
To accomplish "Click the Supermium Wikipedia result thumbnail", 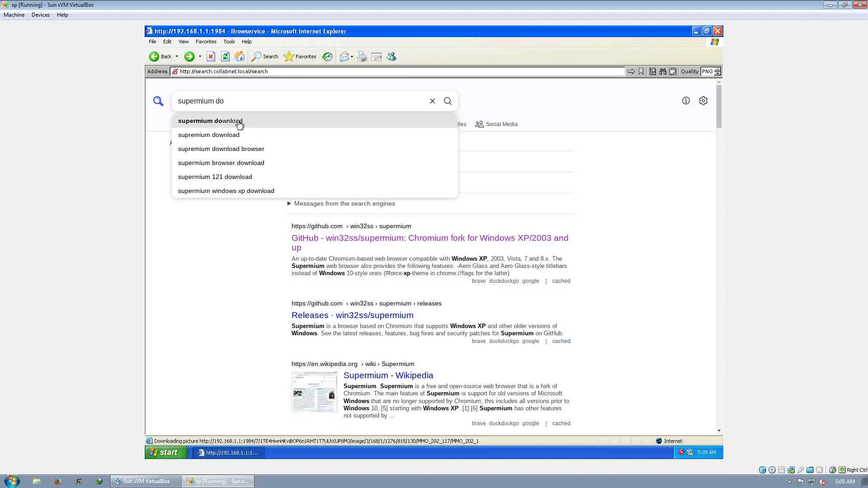I will [x=314, y=392].
